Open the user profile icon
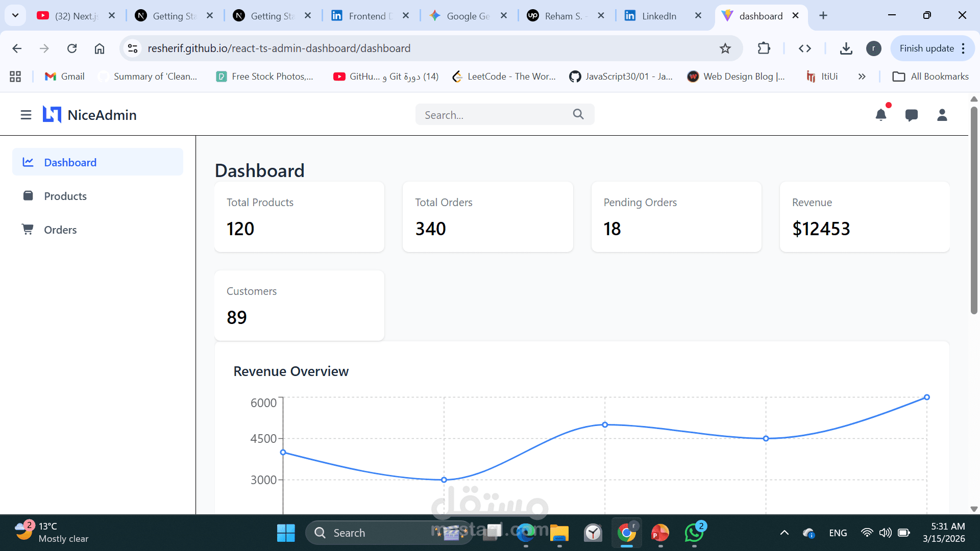The width and height of the screenshot is (980, 551). point(942,115)
